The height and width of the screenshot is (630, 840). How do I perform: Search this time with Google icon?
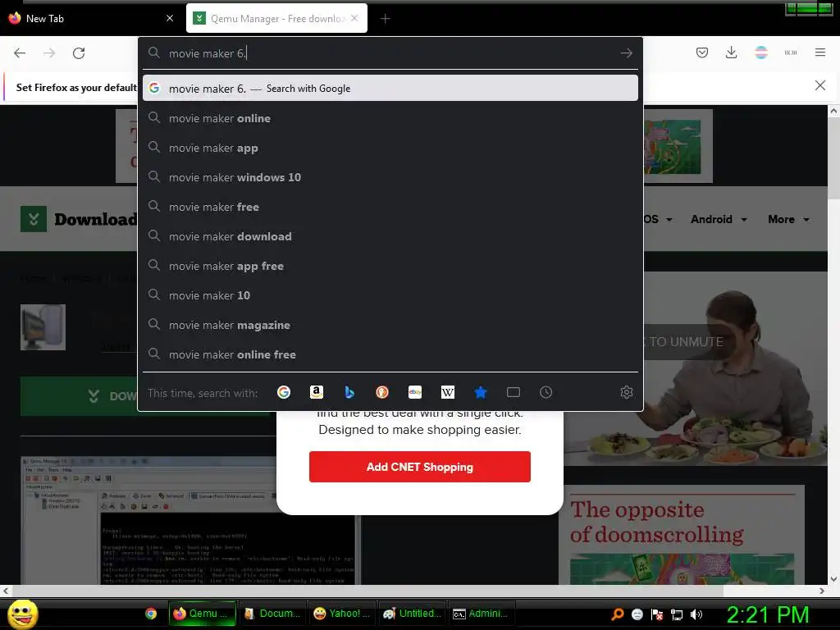284,392
